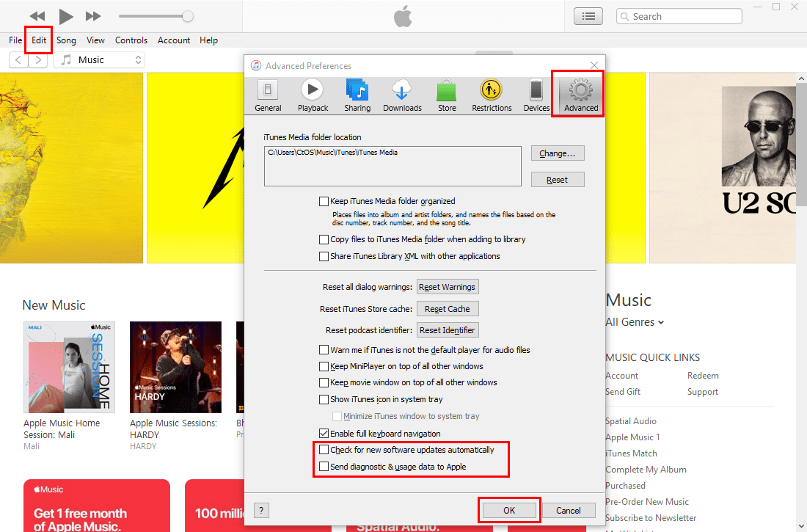Cancel the Advanced Preferences dialog
Image resolution: width=807 pixels, height=532 pixels.
(568, 511)
